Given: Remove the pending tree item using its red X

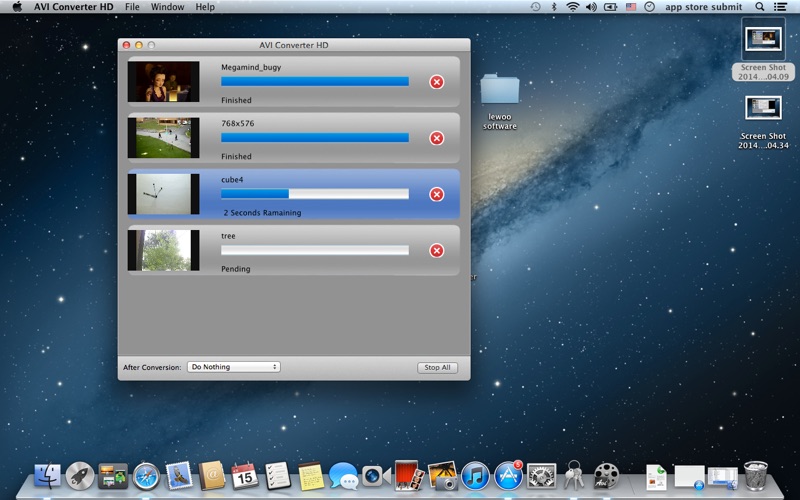Looking at the screenshot, I should (x=436, y=251).
